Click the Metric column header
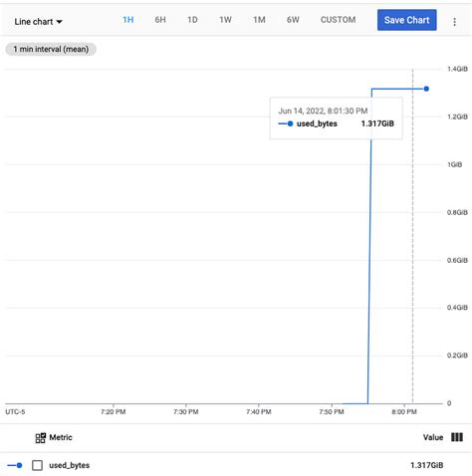 click(61, 437)
